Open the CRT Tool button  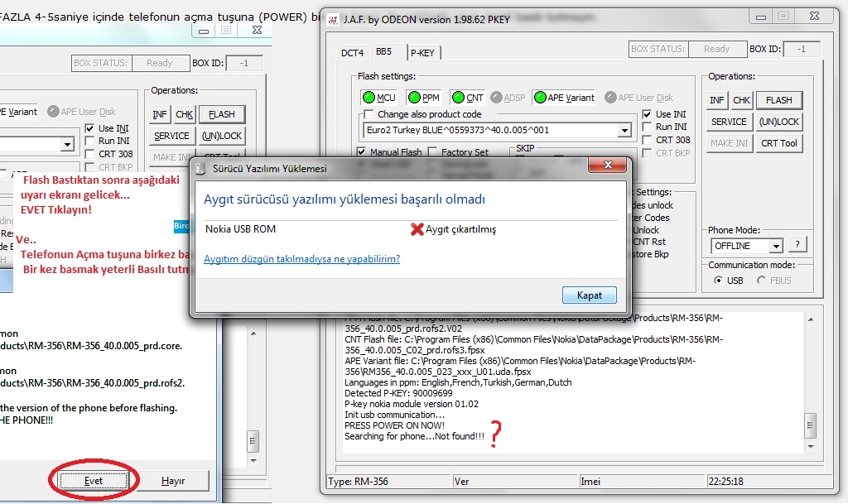(x=778, y=143)
